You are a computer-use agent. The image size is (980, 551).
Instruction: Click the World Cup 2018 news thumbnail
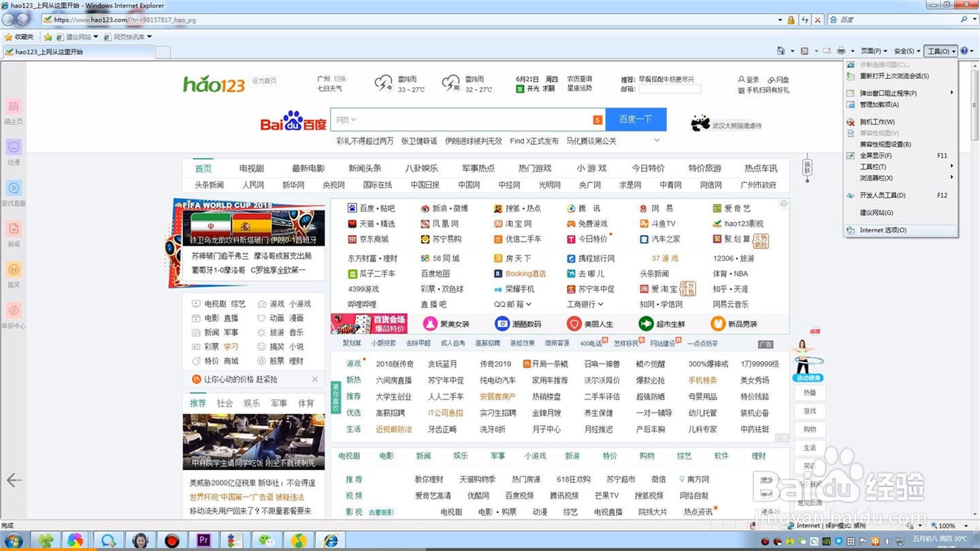pyautogui.click(x=252, y=228)
